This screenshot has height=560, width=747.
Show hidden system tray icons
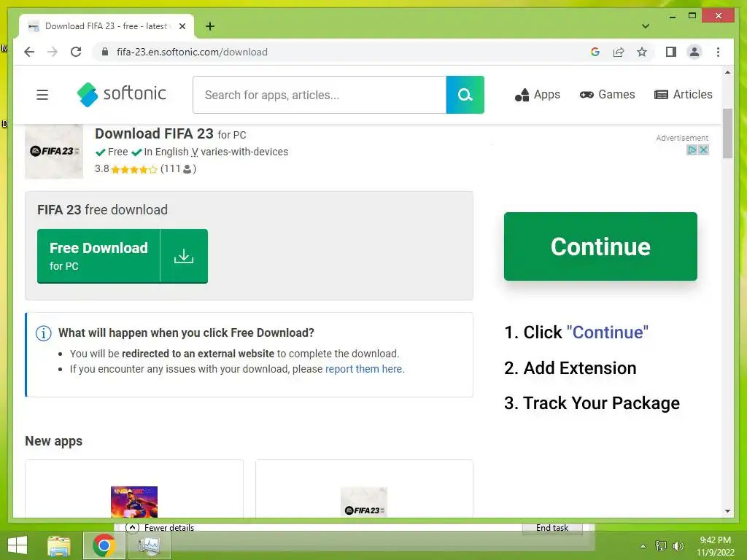pos(643,546)
